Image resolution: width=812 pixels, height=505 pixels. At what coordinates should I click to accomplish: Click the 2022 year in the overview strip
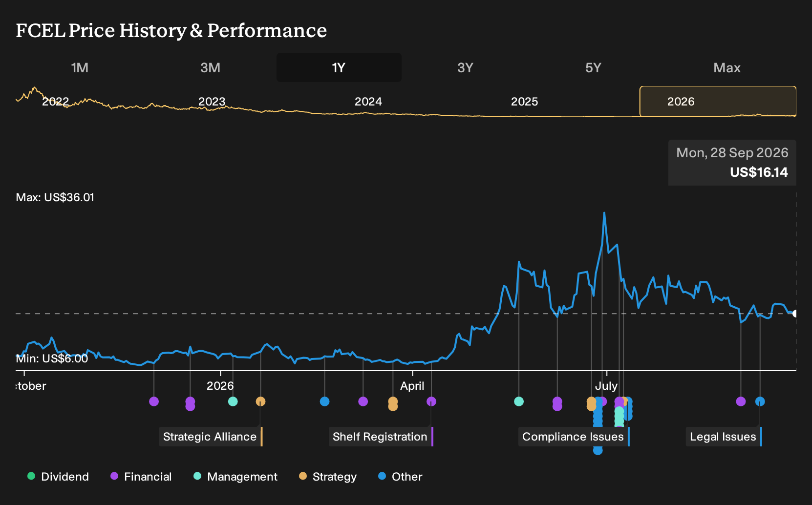(x=56, y=102)
